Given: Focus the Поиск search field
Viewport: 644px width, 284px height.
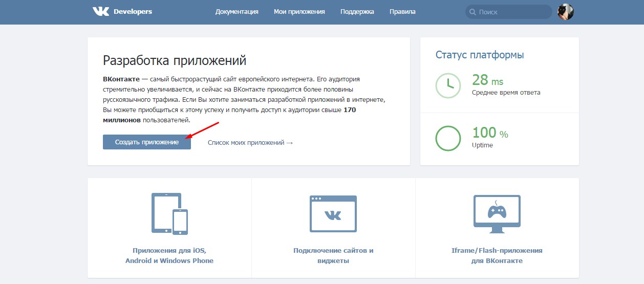Looking at the screenshot, I should (x=509, y=12).
